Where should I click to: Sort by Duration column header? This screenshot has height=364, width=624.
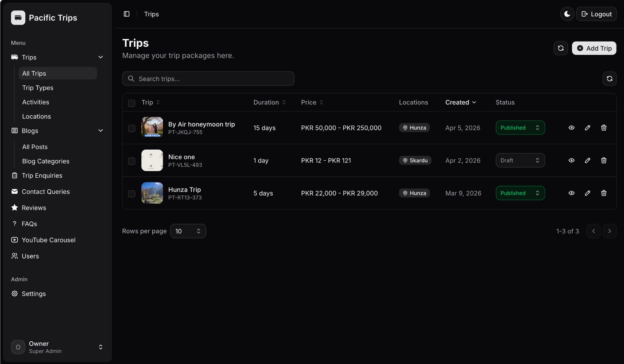(x=269, y=102)
